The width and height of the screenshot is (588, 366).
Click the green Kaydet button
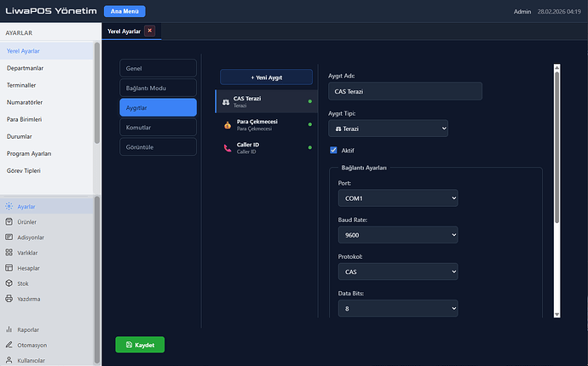[140, 345]
